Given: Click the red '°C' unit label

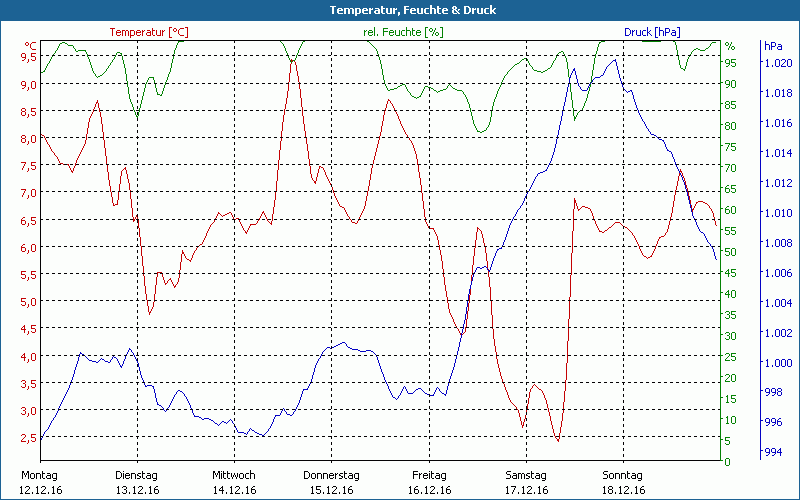Looking at the screenshot, I should [31, 46].
